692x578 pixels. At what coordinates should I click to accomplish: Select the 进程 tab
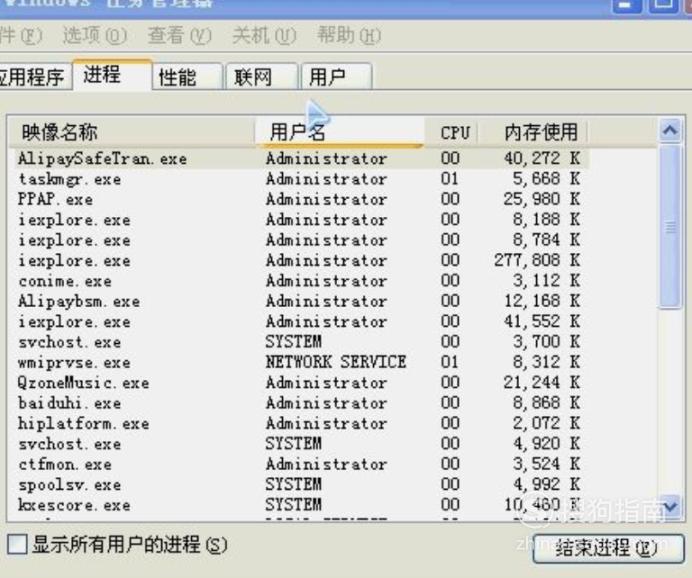(112, 75)
